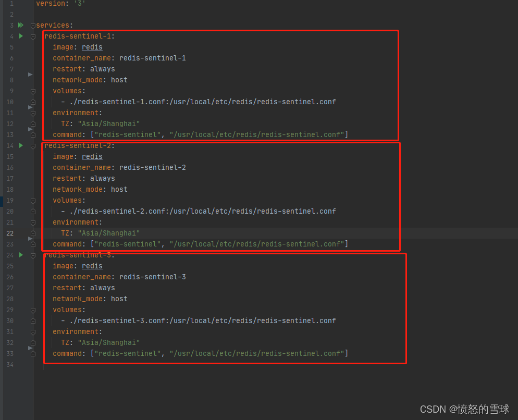Open the redis image link on line 5
The image size is (518, 420).
pyautogui.click(x=92, y=47)
